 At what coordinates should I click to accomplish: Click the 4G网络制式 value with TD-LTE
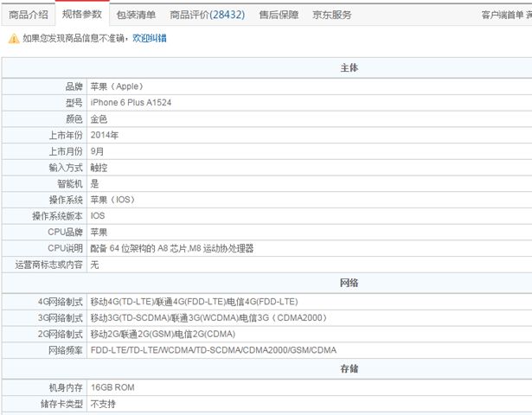click(x=194, y=302)
